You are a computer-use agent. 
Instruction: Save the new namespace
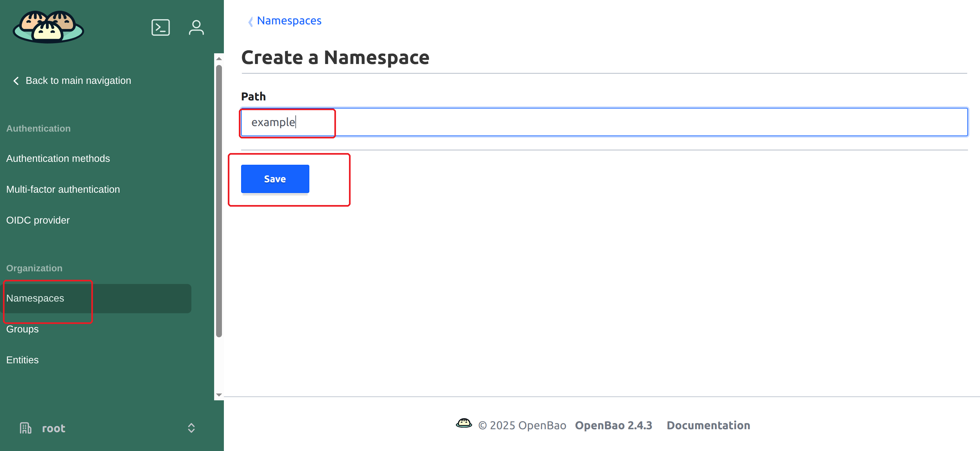coord(275,179)
